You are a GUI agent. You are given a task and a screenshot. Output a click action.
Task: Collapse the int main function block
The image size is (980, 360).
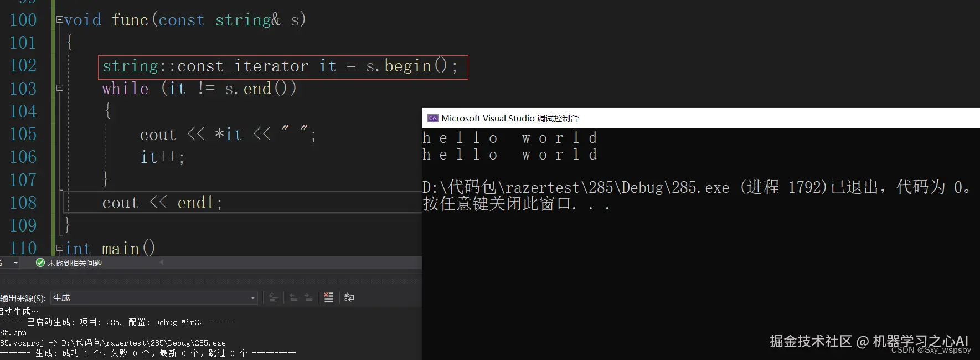tap(60, 248)
